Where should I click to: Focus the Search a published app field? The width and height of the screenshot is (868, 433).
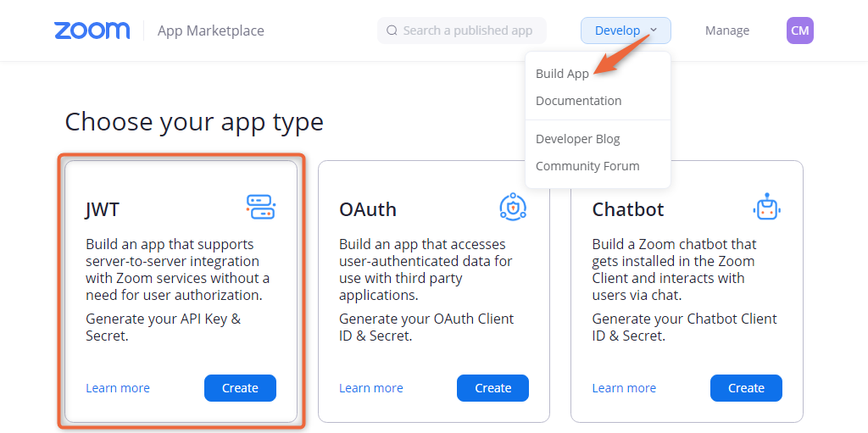point(462,31)
